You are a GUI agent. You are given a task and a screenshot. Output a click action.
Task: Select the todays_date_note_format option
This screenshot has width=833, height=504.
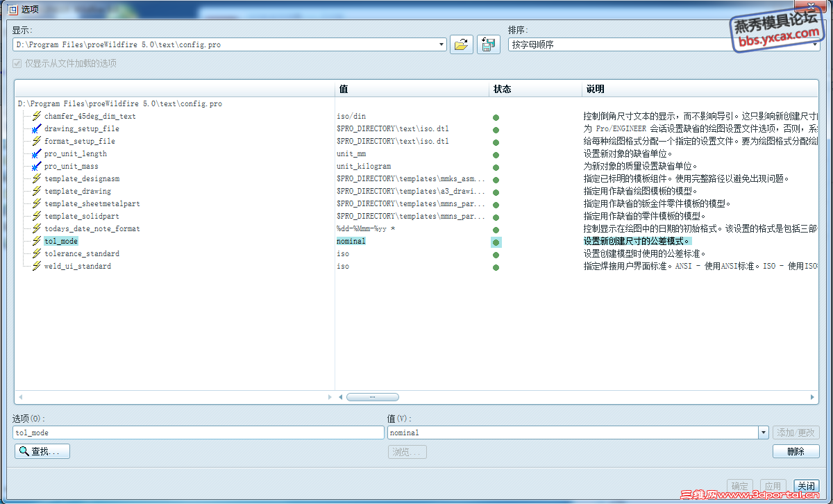92,228
